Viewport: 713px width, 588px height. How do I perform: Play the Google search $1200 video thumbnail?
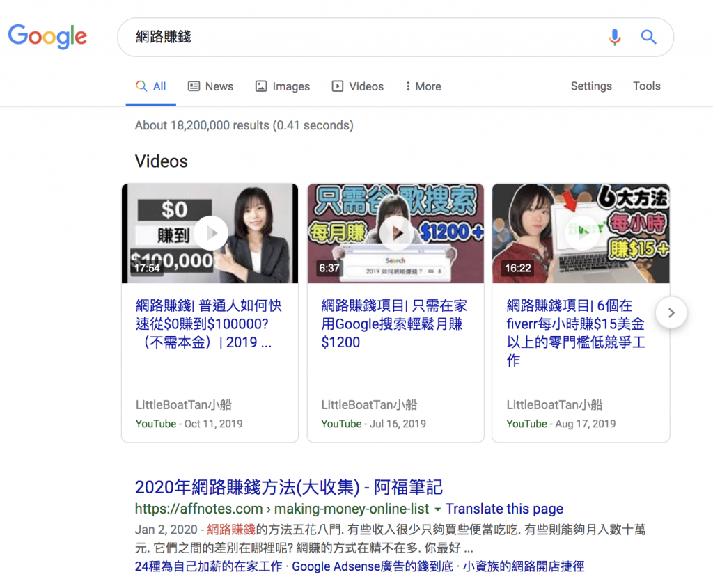click(x=395, y=233)
